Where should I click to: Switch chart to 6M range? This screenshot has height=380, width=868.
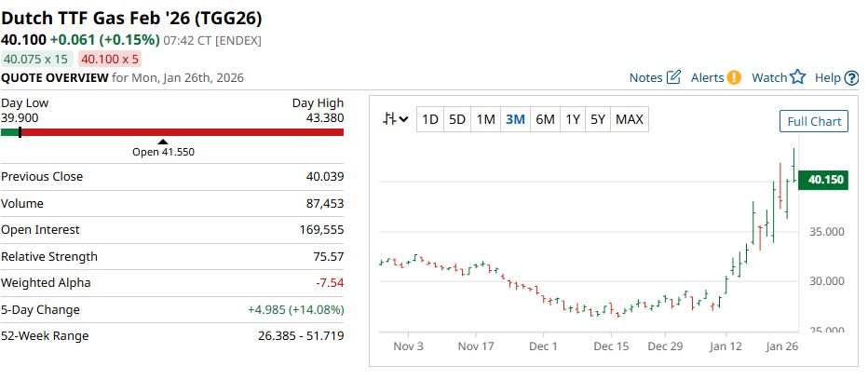pos(546,119)
